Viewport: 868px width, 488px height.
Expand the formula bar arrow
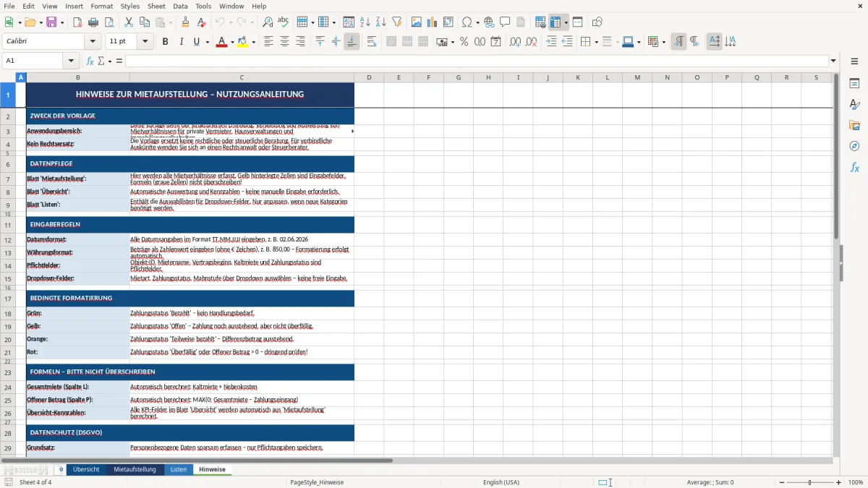(834, 61)
